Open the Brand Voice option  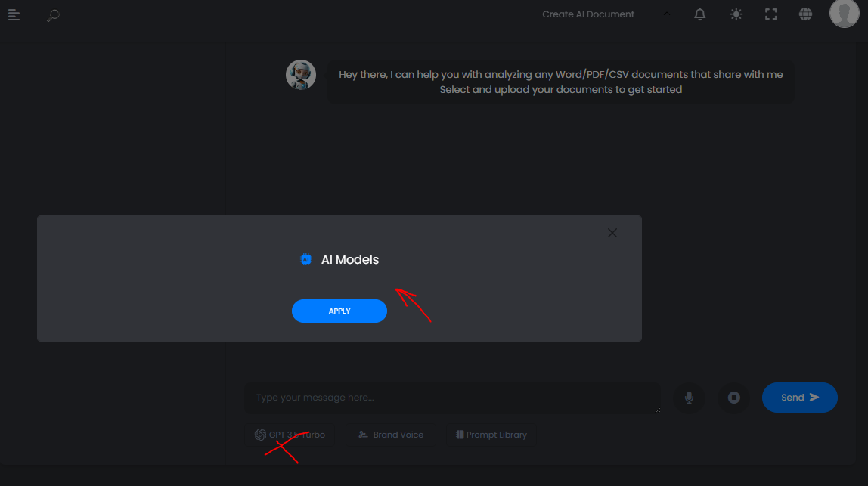(x=391, y=435)
